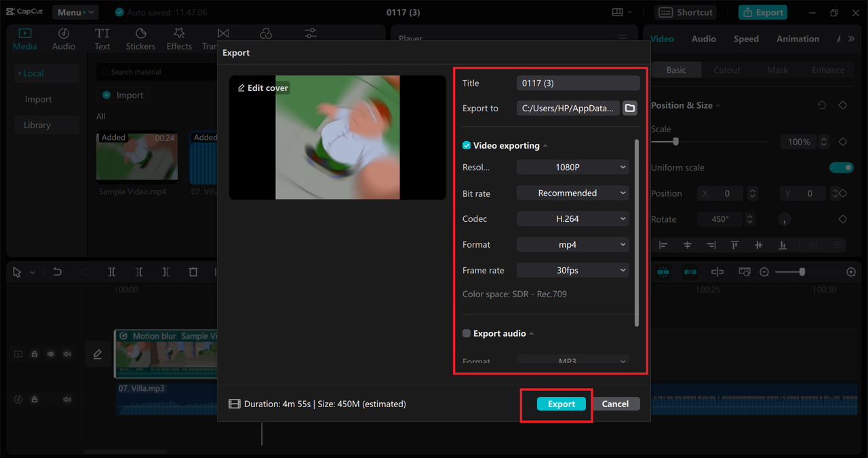This screenshot has height=458, width=868.
Task: Click the timeline zoom slider handle
Action: 802,272
